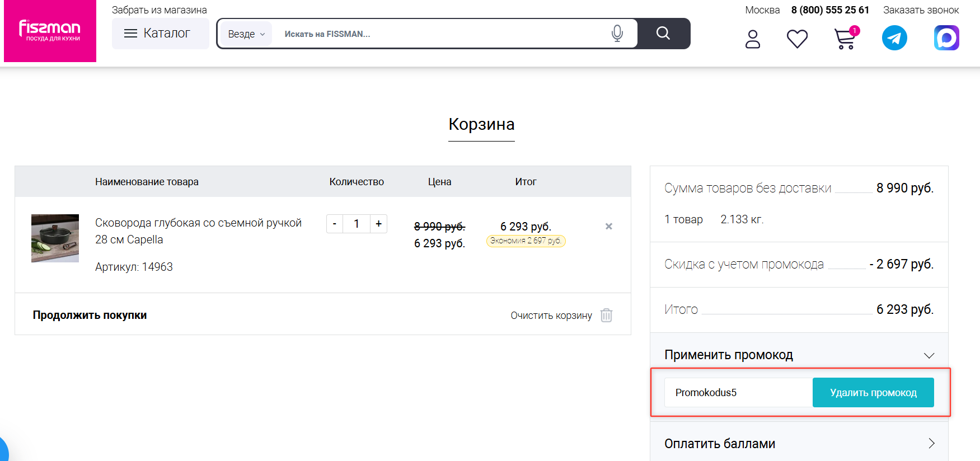Open the frying pan product thumbnail
Image resolution: width=980 pixels, height=461 pixels.
[55, 238]
